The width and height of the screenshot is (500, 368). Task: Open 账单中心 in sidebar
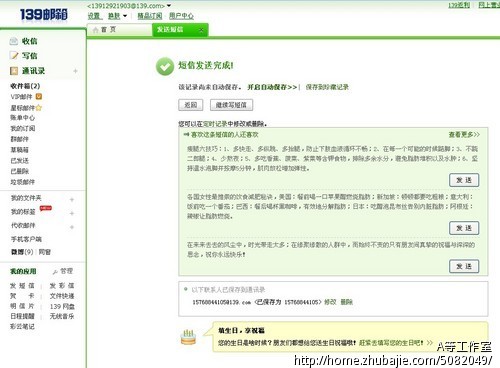pyautogui.click(x=22, y=118)
